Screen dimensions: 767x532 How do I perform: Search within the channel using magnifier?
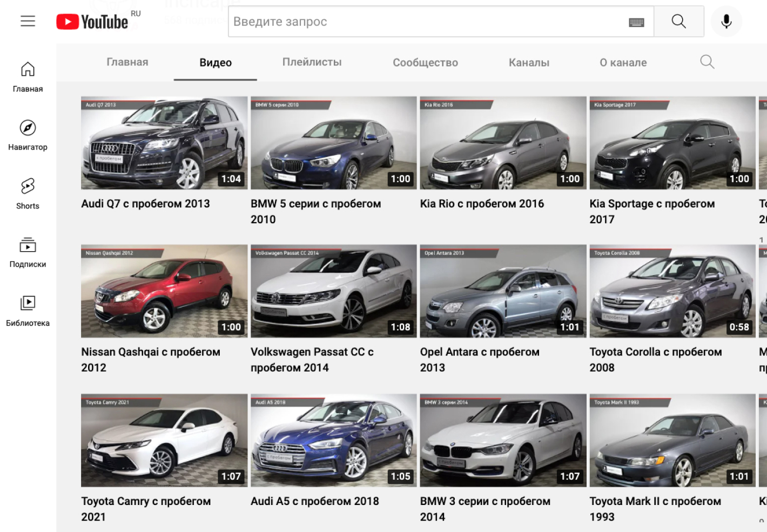[707, 62]
